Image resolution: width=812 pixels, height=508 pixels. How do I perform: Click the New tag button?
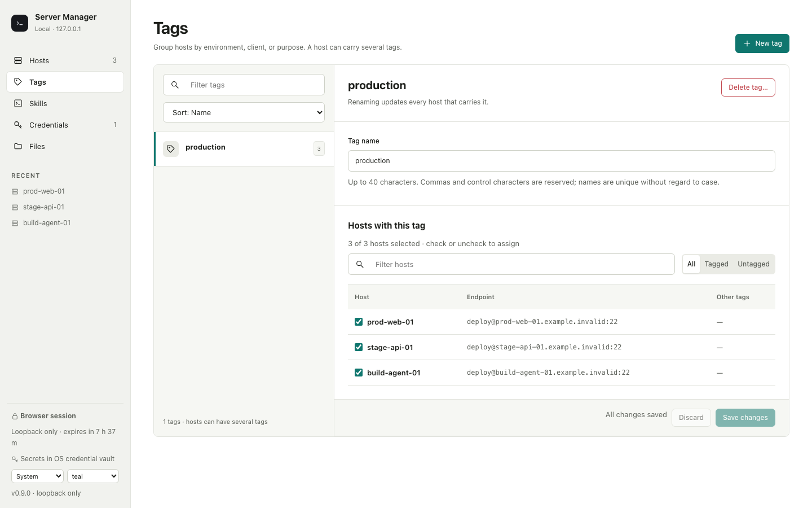pyautogui.click(x=762, y=43)
